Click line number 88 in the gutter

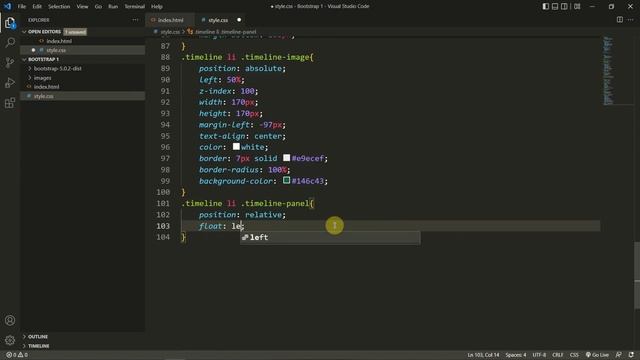coord(165,57)
